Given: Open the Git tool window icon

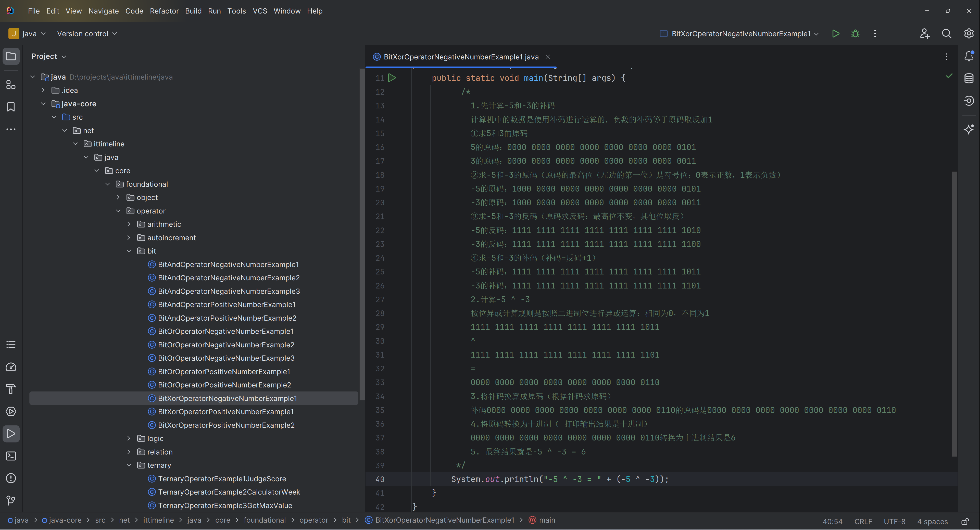Looking at the screenshot, I should (11, 500).
